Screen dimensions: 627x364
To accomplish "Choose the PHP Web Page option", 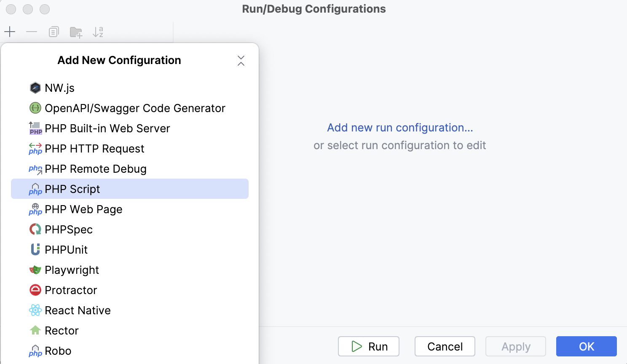I will click(83, 209).
